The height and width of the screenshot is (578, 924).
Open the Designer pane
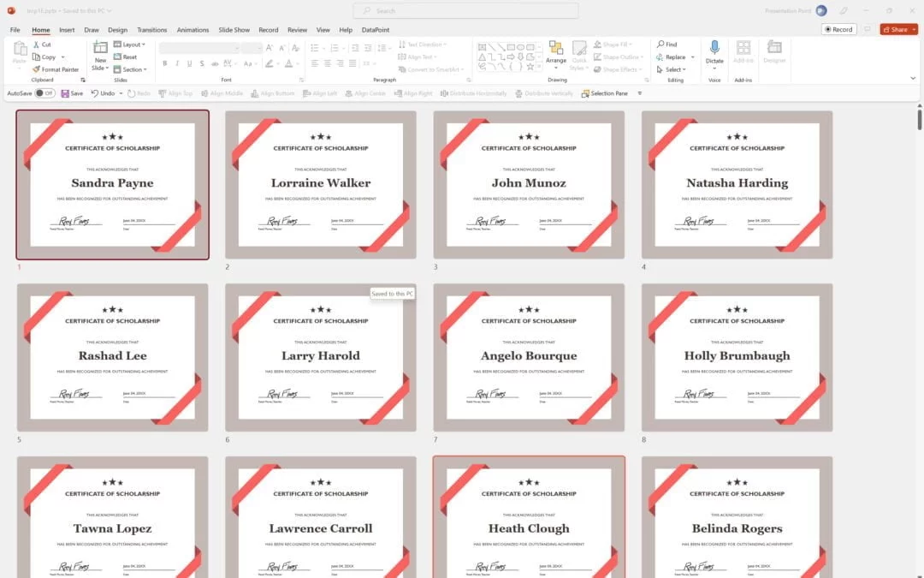[774, 52]
